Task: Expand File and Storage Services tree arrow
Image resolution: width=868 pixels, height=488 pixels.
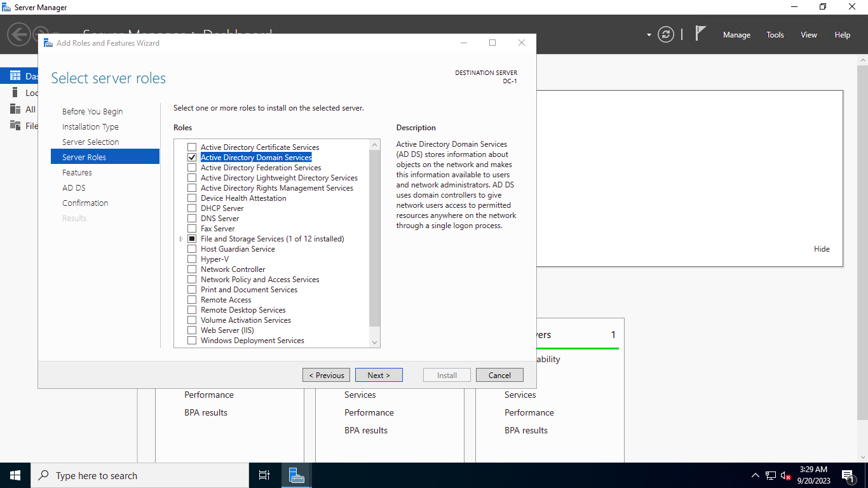Action: (180, 238)
